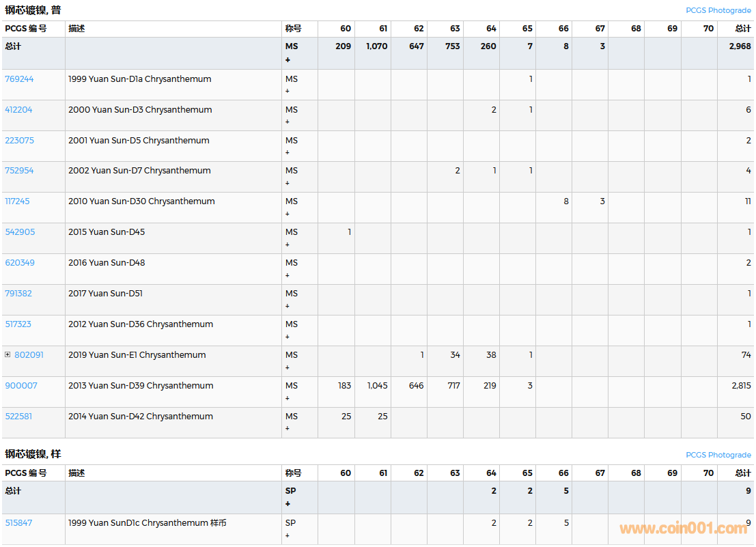
Task: Expand the plus under SP in the bottom 总计 row
Action: (288, 504)
